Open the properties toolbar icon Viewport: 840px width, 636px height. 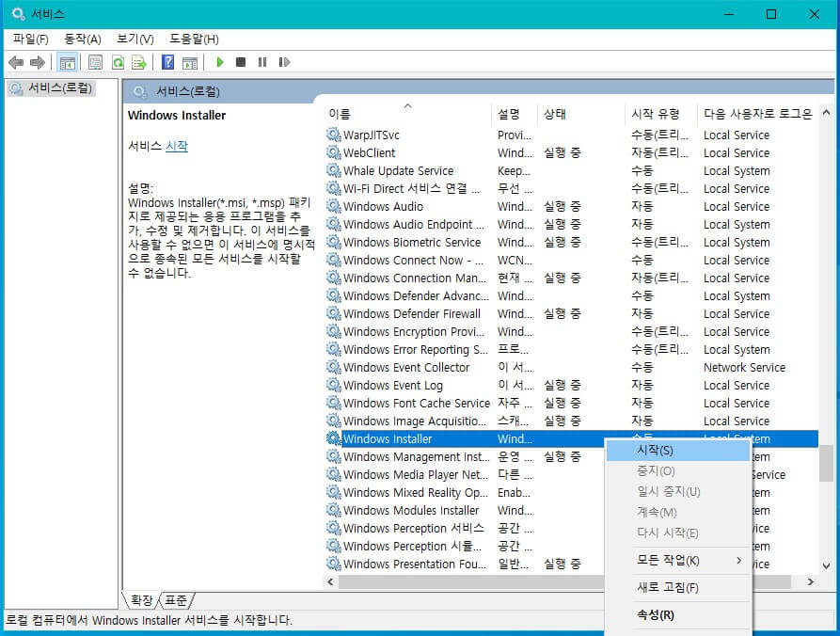pyautogui.click(x=95, y=62)
